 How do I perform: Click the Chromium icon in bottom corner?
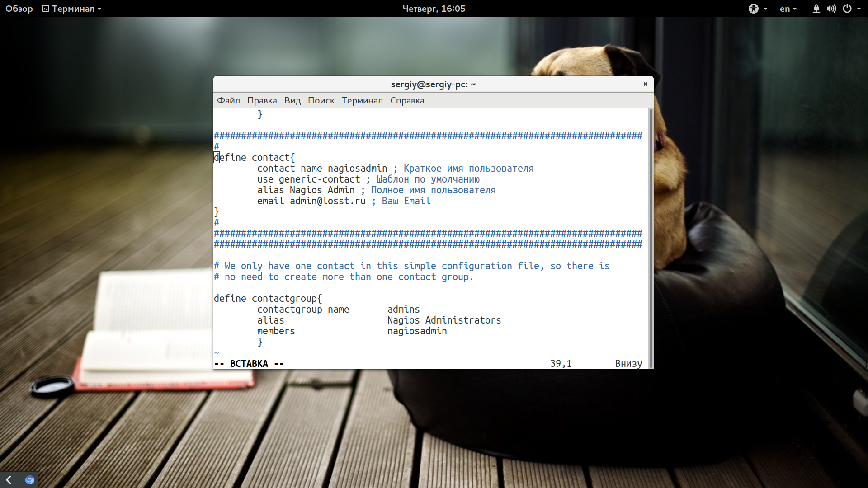pos(29,480)
